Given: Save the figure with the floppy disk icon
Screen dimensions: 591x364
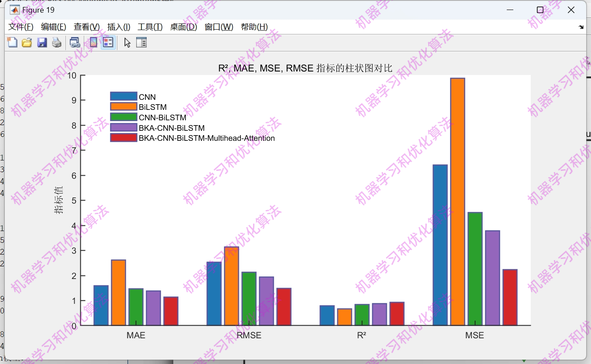Looking at the screenshot, I should pos(42,42).
